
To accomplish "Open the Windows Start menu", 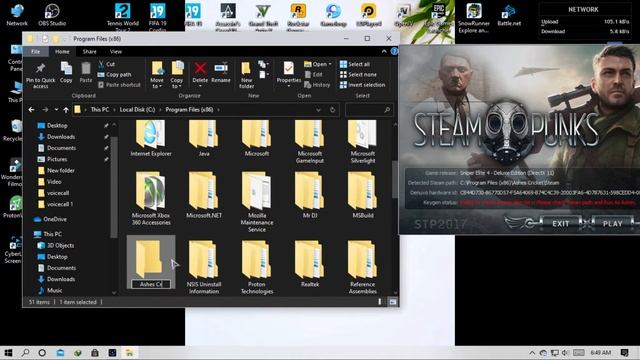I will (8, 353).
